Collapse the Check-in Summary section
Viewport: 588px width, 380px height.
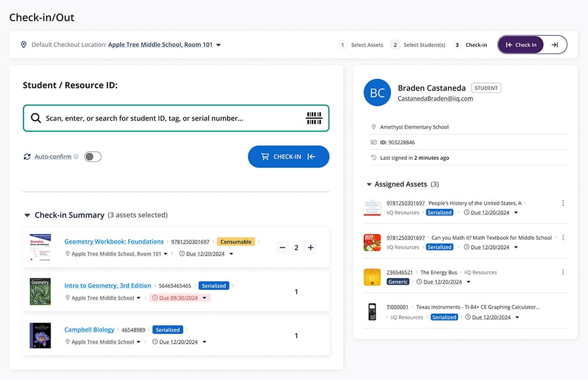pos(27,215)
